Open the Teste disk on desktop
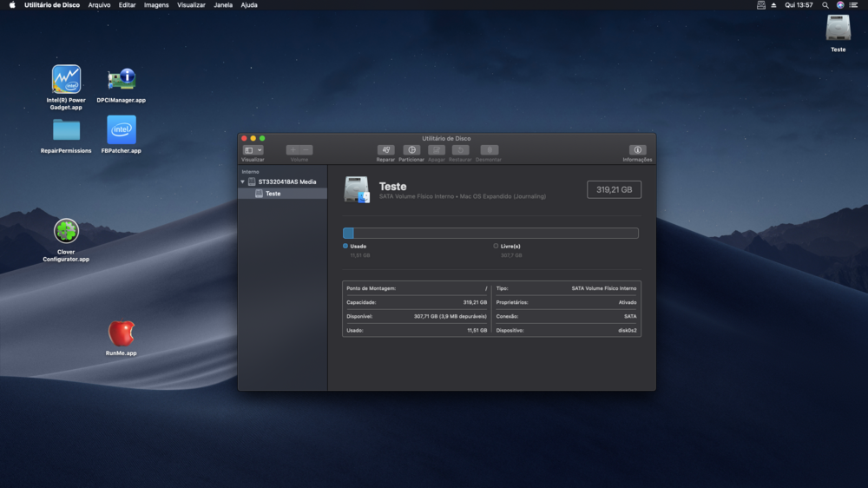The image size is (868, 488). point(838,29)
